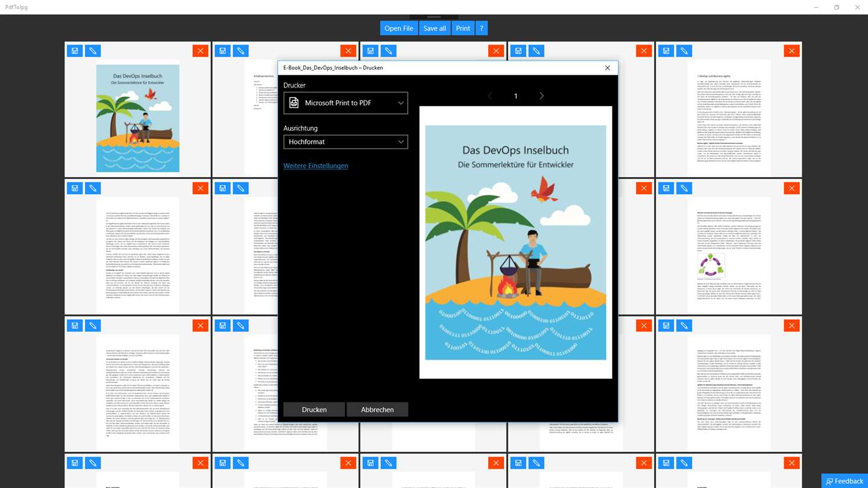The height and width of the screenshot is (488, 868).
Task: Delete the first page in the second row
Action: pos(200,189)
